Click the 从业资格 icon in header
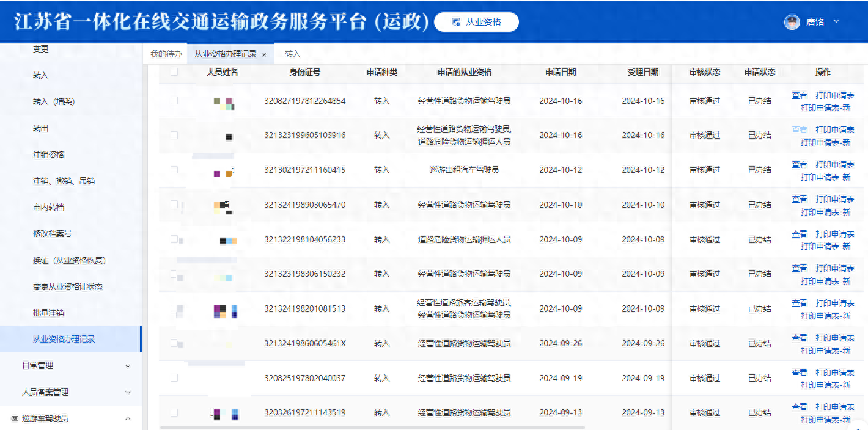This screenshot has width=868, height=430. coord(455,22)
